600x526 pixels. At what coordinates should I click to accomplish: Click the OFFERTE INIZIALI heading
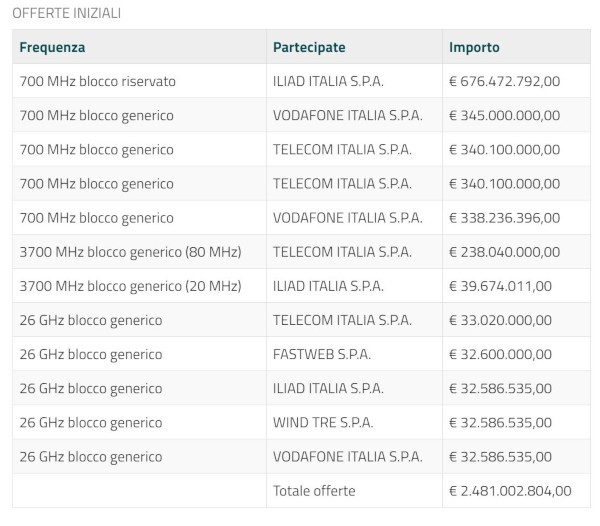pyautogui.click(x=67, y=13)
